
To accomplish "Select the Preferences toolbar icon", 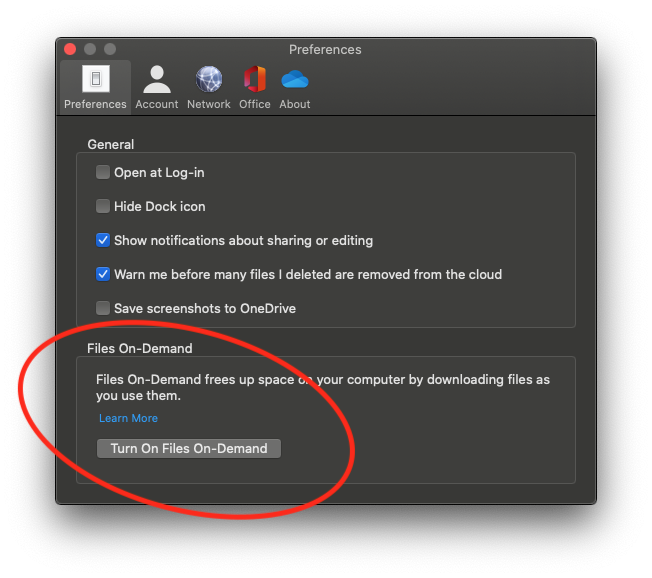I will (96, 79).
